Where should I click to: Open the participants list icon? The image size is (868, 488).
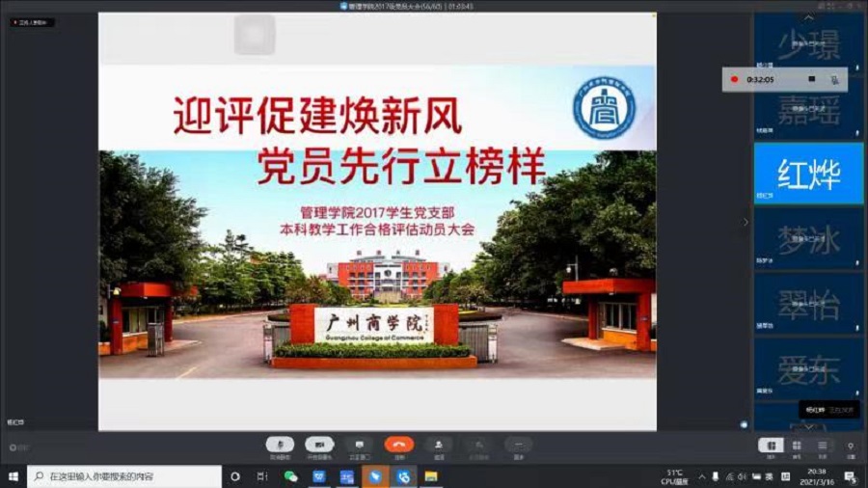tap(439, 445)
